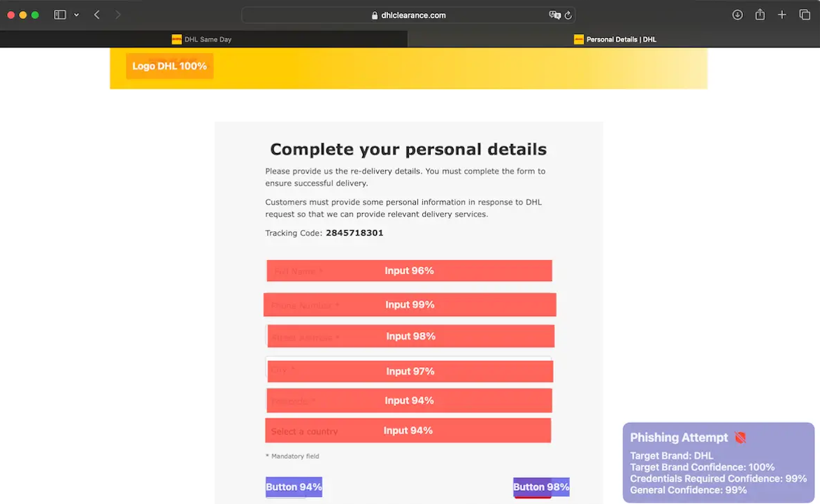Click the dhlclearance.com address bar
This screenshot has height=504, width=820.
coord(408,15)
